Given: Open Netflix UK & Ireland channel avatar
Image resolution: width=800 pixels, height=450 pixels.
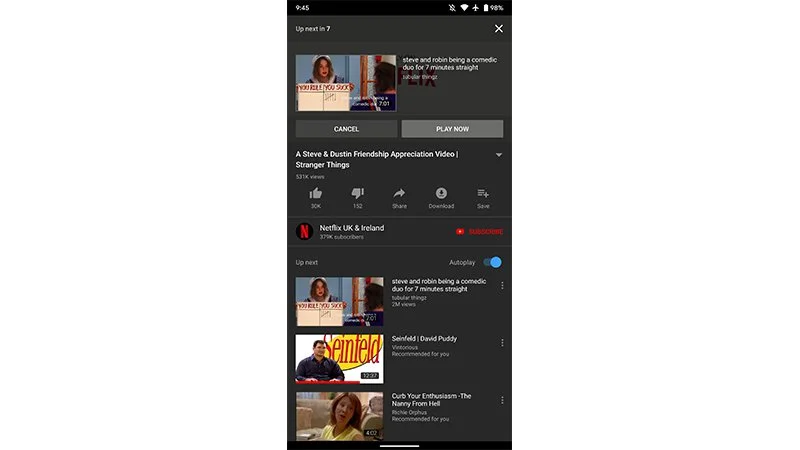Looking at the screenshot, I should click(x=305, y=232).
